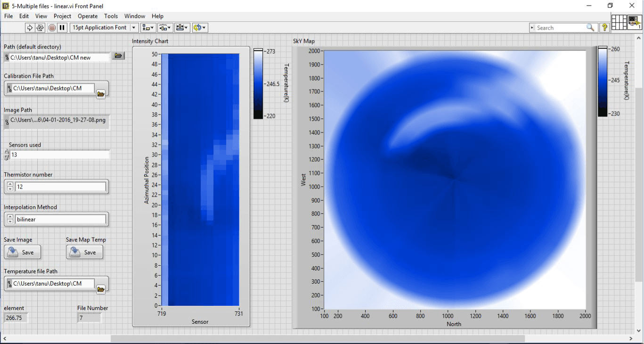
Task: Click the Run Continuously button
Action: [x=40, y=28]
